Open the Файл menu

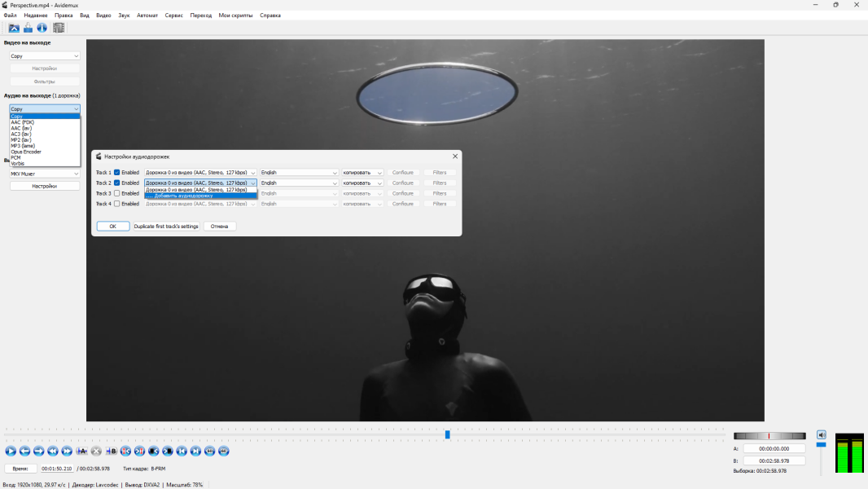(x=10, y=15)
